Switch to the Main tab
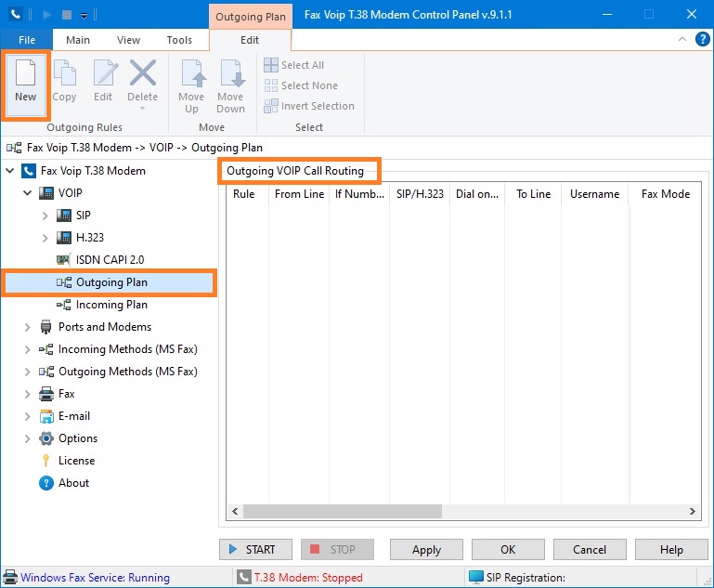 click(78, 40)
